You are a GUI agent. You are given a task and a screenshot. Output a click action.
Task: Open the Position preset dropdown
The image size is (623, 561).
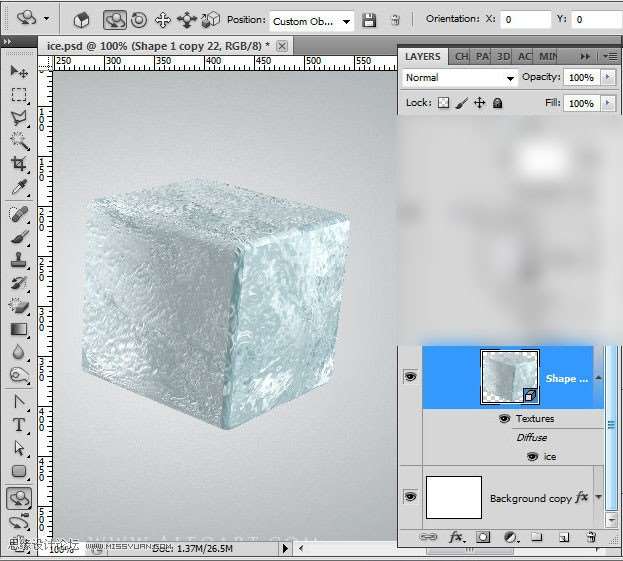click(x=346, y=21)
